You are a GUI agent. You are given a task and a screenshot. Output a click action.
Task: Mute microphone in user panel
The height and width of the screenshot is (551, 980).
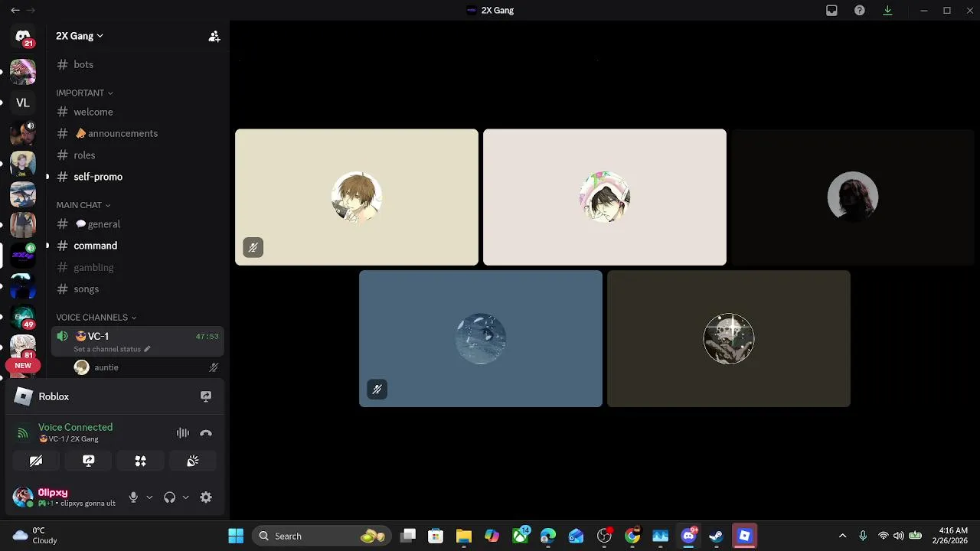point(133,497)
